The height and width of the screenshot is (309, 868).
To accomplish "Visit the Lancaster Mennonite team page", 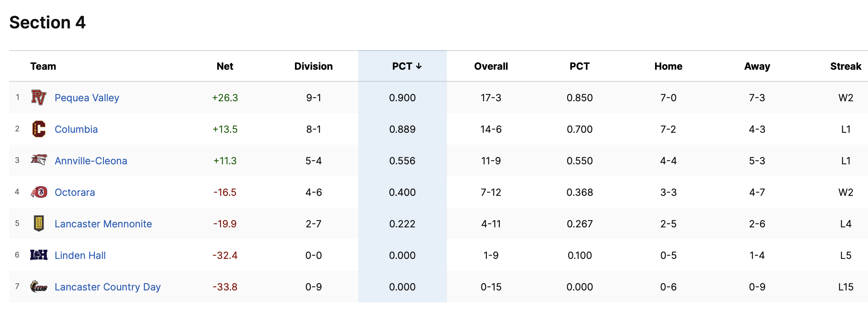I will click(103, 224).
